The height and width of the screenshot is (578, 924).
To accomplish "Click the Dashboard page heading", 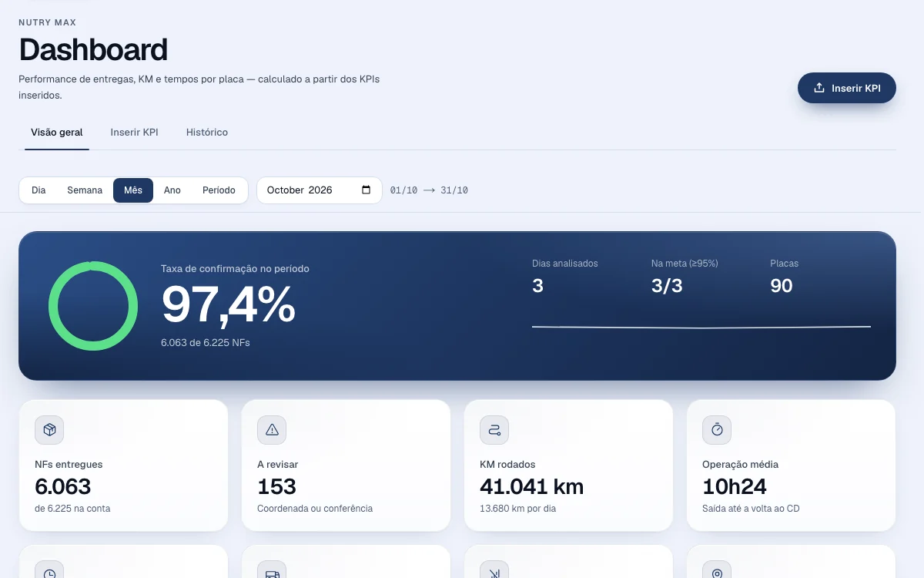I will [x=93, y=49].
